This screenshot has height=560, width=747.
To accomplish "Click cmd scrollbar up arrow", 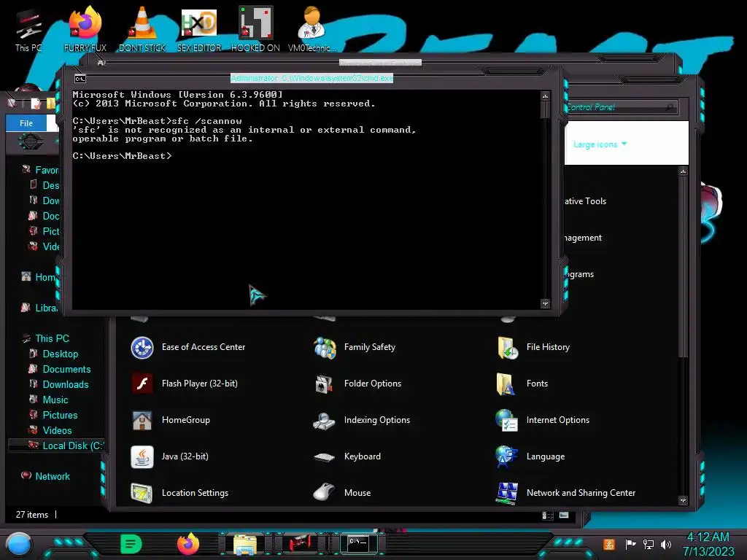I will pyautogui.click(x=545, y=96).
